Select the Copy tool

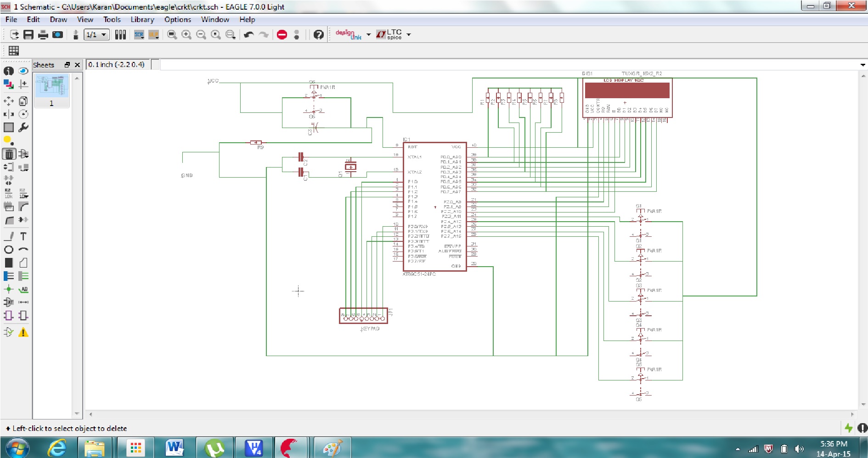(x=23, y=101)
